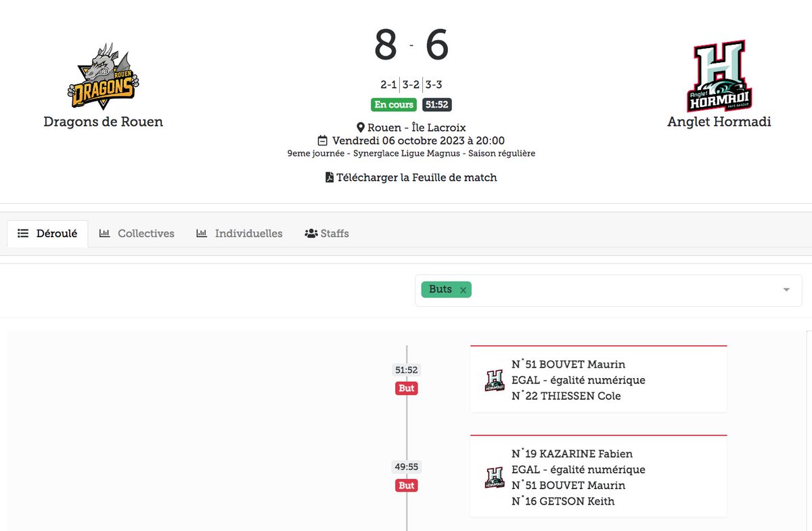
Task: Click the 49:55 timestamp on the timeline
Action: [x=407, y=467]
